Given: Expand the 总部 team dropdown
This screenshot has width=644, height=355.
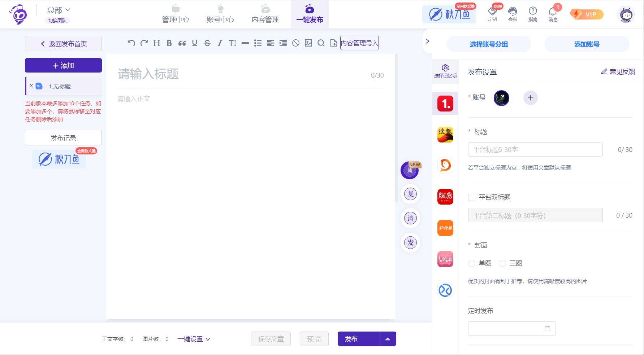Looking at the screenshot, I should pyautogui.click(x=59, y=10).
